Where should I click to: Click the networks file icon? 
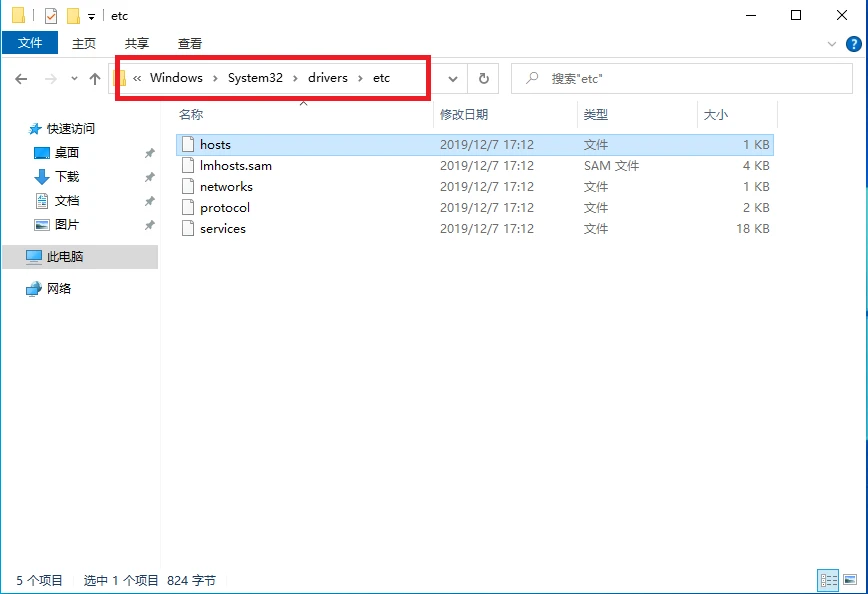(x=188, y=186)
